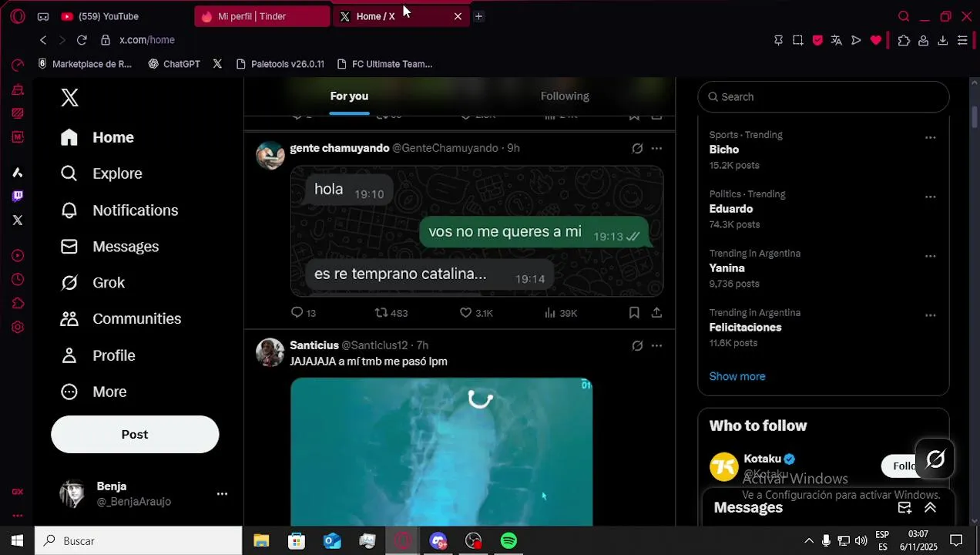Viewport: 980px width, 555px height.
Task: Ask Grok about gente chamuyando tweet
Action: click(637, 148)
